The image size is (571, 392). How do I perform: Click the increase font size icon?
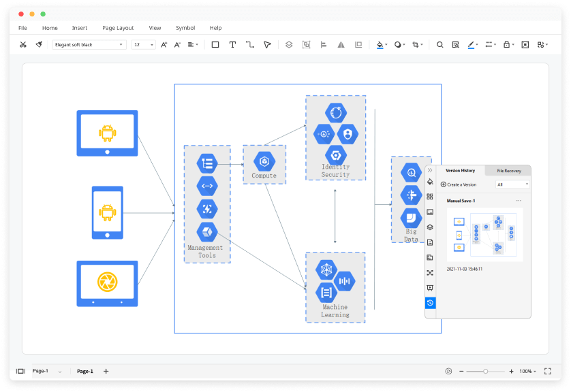[x=164, y=44]
